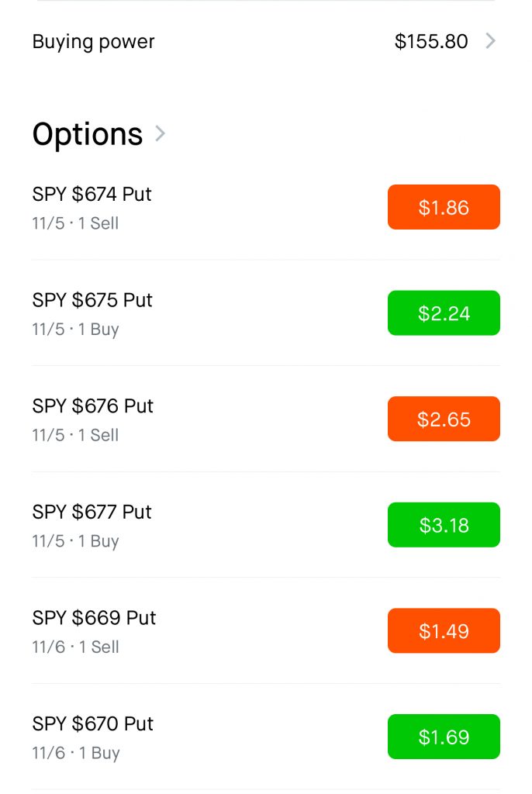Expand the Options section arrow
The image size is (532, 794).
[x=161, y=133]
